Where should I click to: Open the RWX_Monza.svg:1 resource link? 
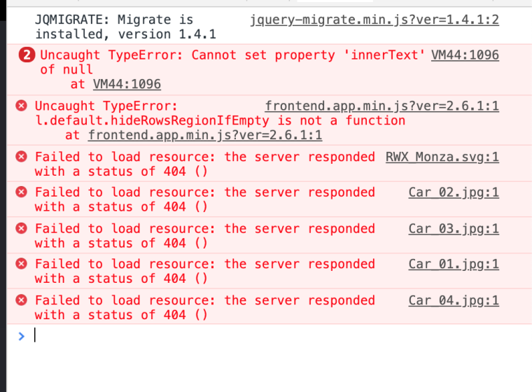pyautogui.click(x=442, y=157)
